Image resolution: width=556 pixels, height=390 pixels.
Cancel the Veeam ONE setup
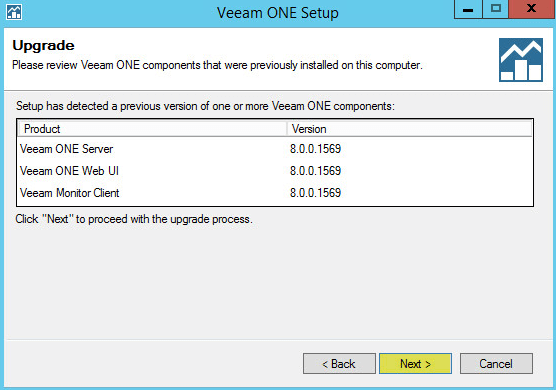click(496, 363)
